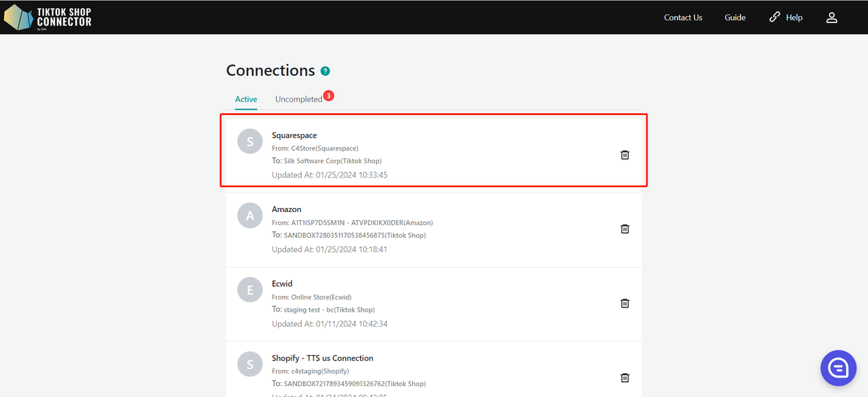Open the Guide link
Screen dimensions: 868x397
pyautogui.click(x=735, y=18)
